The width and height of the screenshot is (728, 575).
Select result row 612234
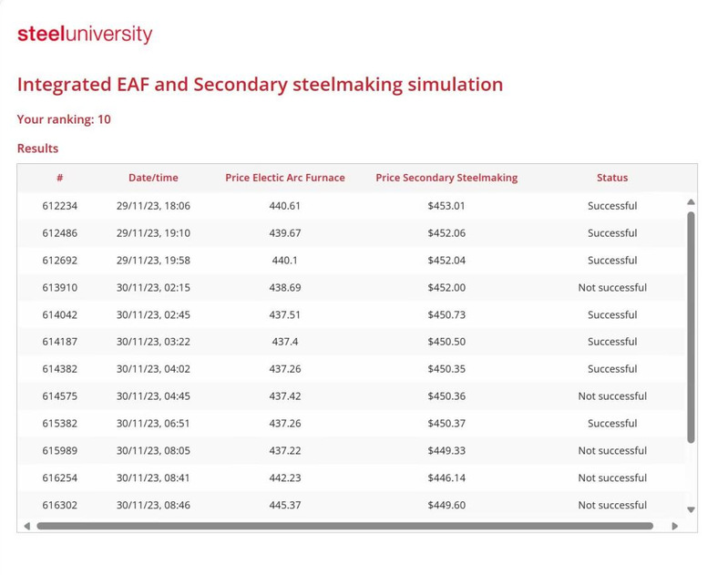(60, 206)
